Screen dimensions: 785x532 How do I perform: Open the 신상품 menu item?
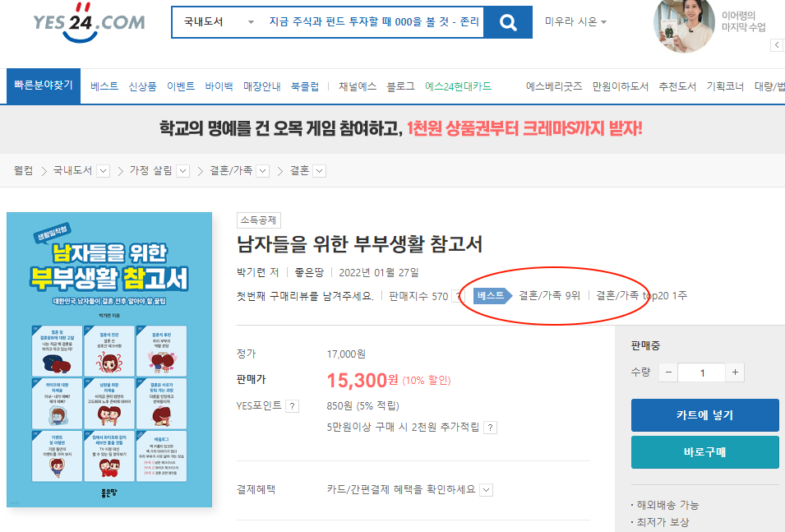tap(143, 86)
